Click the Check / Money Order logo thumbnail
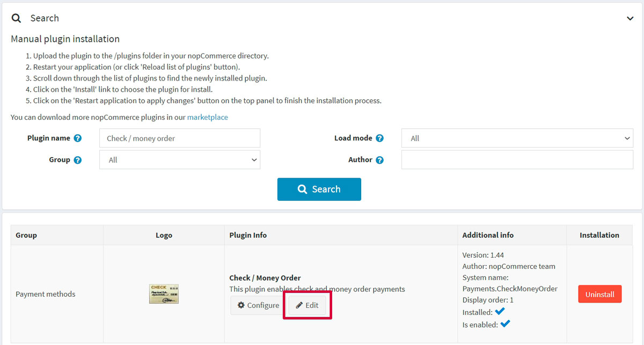 click(x=164, y=294)
